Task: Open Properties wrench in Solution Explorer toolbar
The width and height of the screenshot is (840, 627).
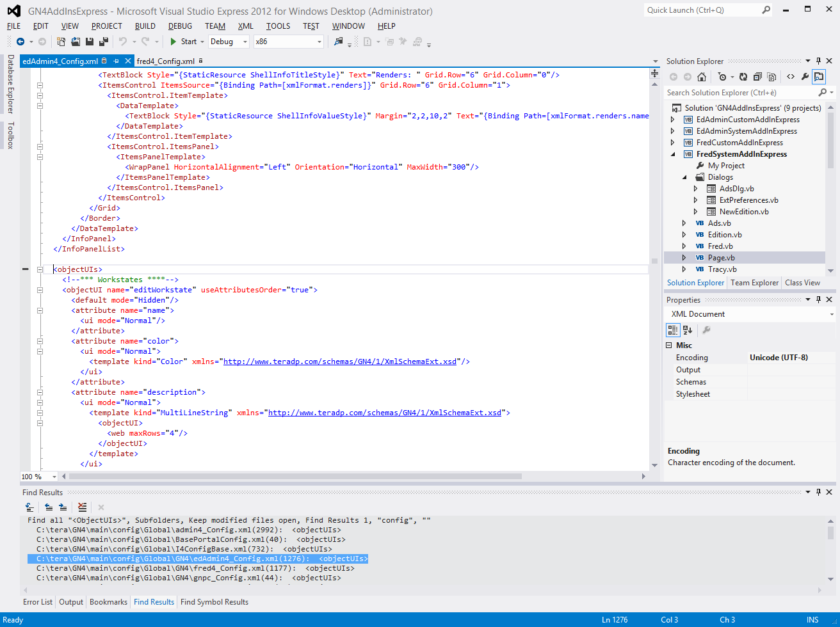Action: [805, 77]
